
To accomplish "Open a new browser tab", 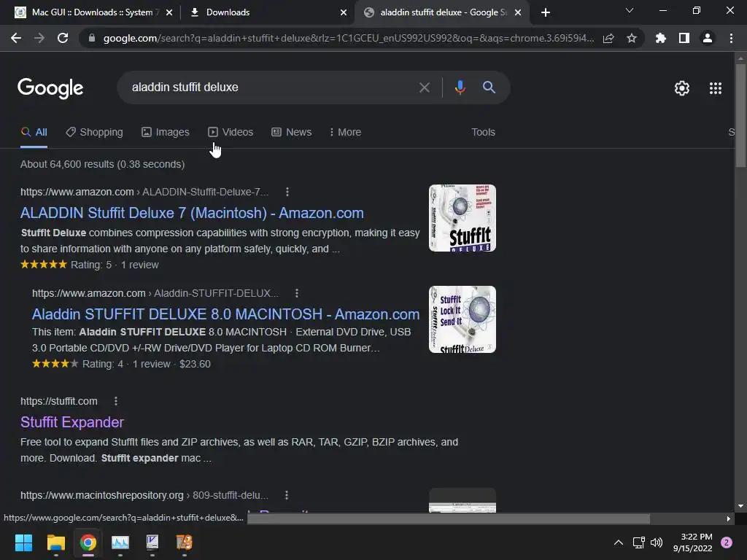I will 546,12.
